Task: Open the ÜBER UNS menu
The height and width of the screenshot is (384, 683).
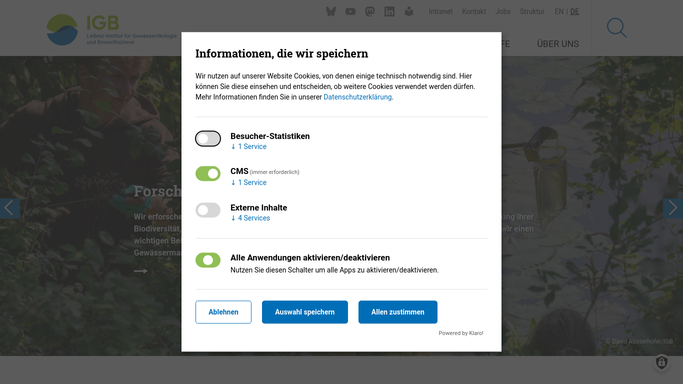Action: point(558,44)
